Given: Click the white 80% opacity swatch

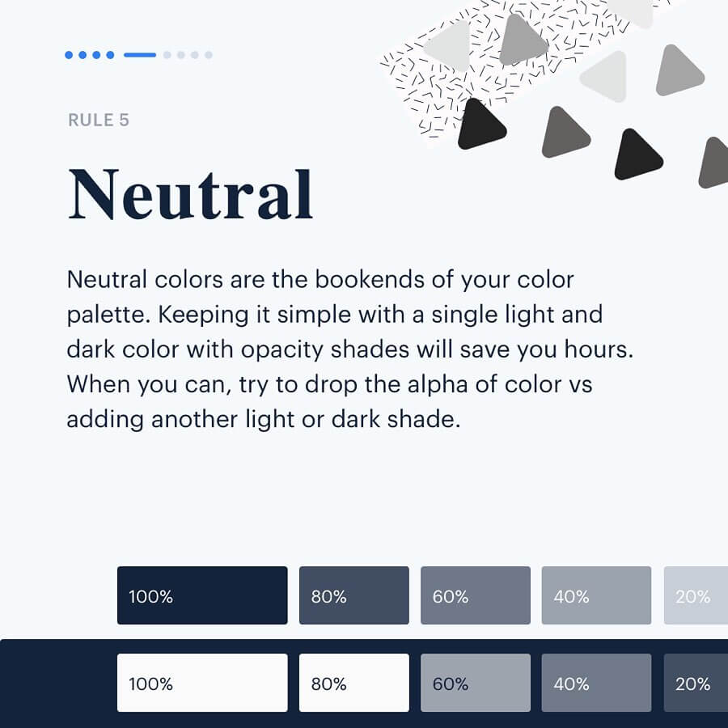Looking at the screenshot, I should [354, 683].
